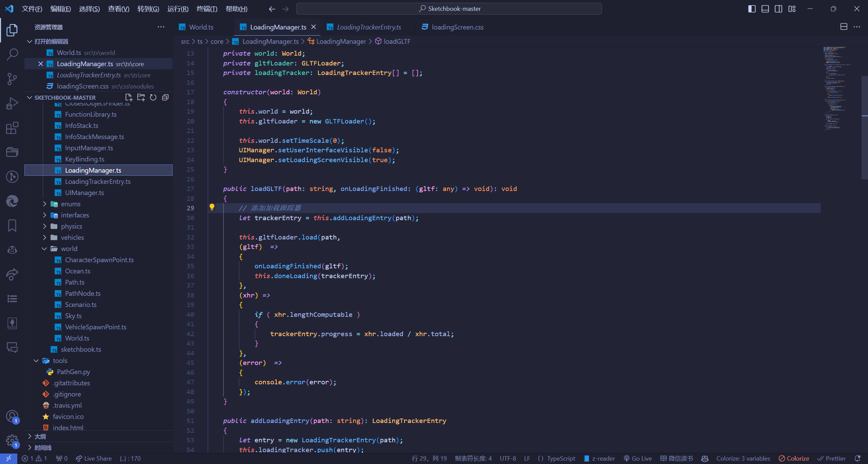Switch to the loadingScreen.css tab
Image resolution: width=868 pixels, height=464 pixels.
pyautogui.click(x=457, y=27)
